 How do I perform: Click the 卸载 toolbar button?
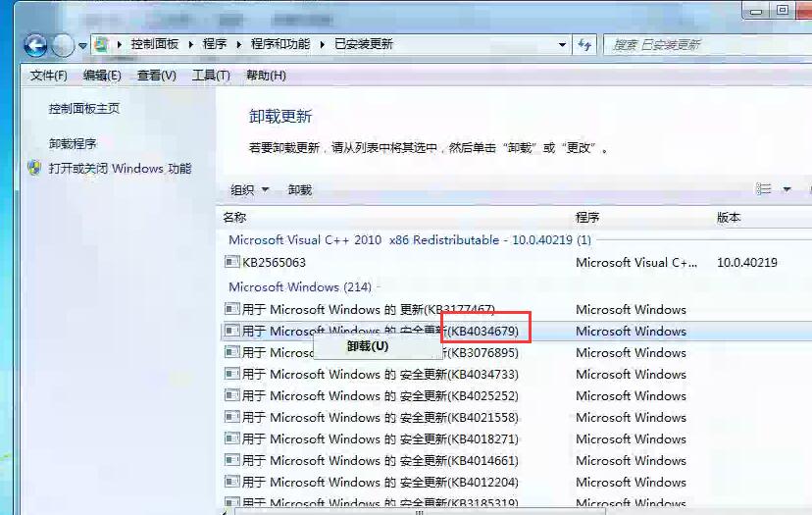coord(300,190)
